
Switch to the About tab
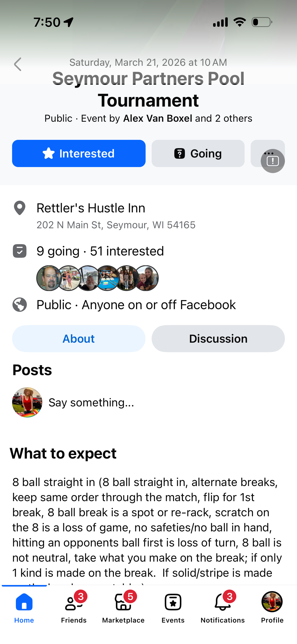[79, 339]
